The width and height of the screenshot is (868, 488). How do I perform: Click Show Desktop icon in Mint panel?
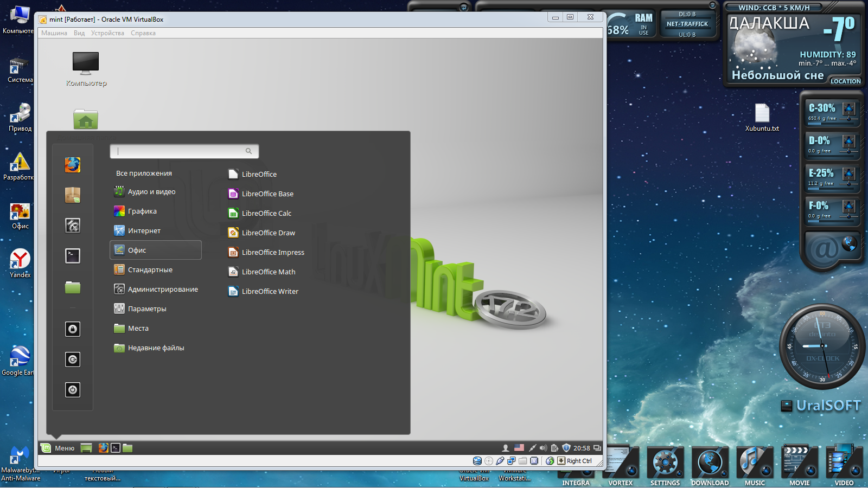(x=86, y=448)
